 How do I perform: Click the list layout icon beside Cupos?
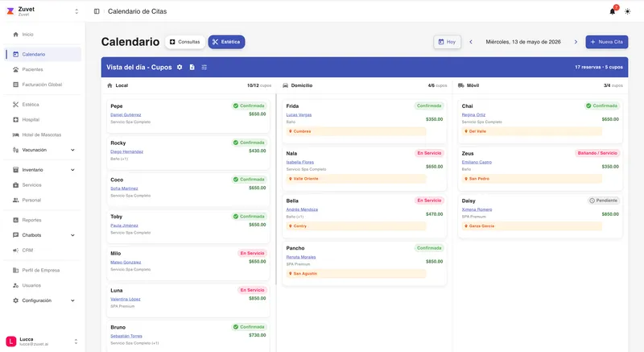[204, 67]
